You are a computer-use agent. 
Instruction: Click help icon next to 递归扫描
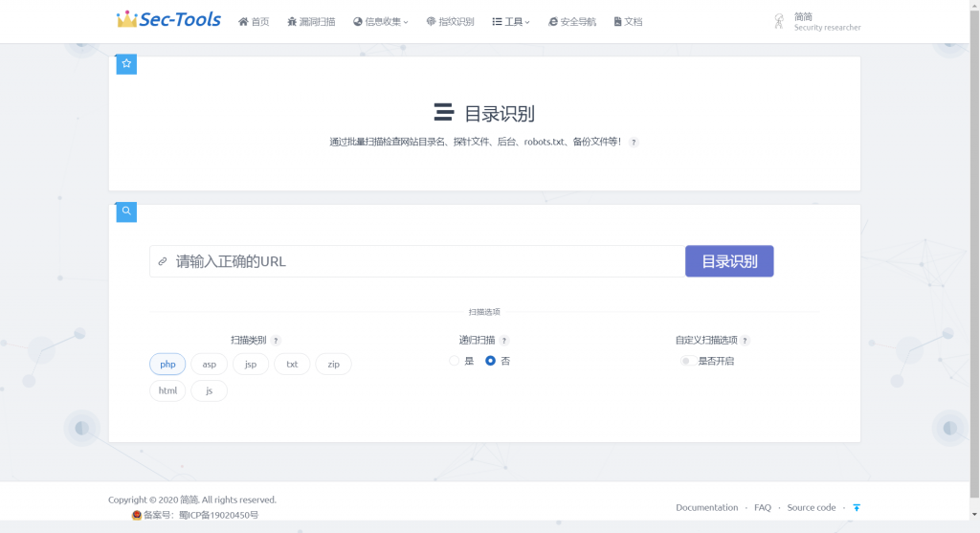tap(504, 341)
